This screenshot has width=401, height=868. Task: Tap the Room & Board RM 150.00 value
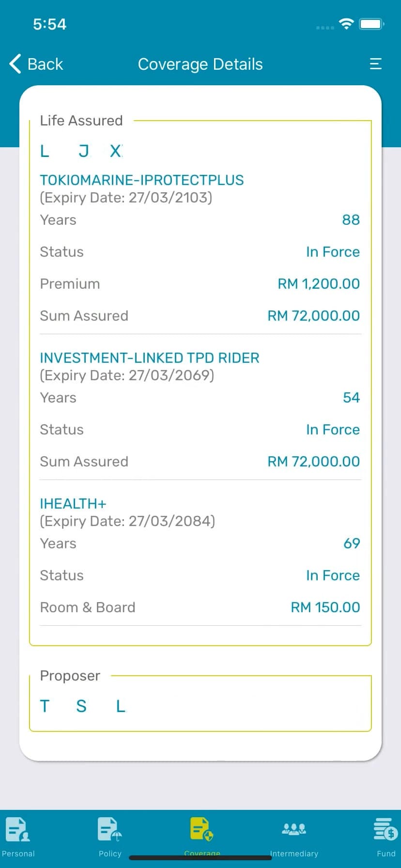click(x=325, y=607)
